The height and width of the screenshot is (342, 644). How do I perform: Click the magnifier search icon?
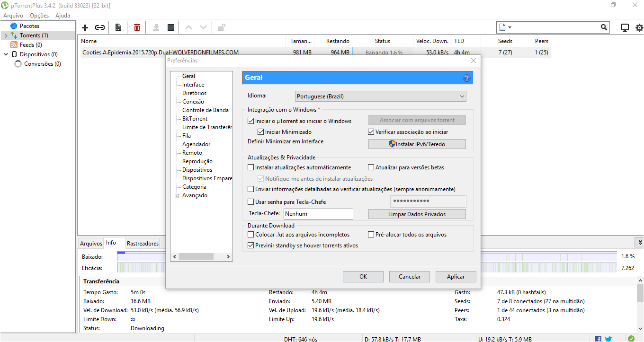(x=604, y=27)
